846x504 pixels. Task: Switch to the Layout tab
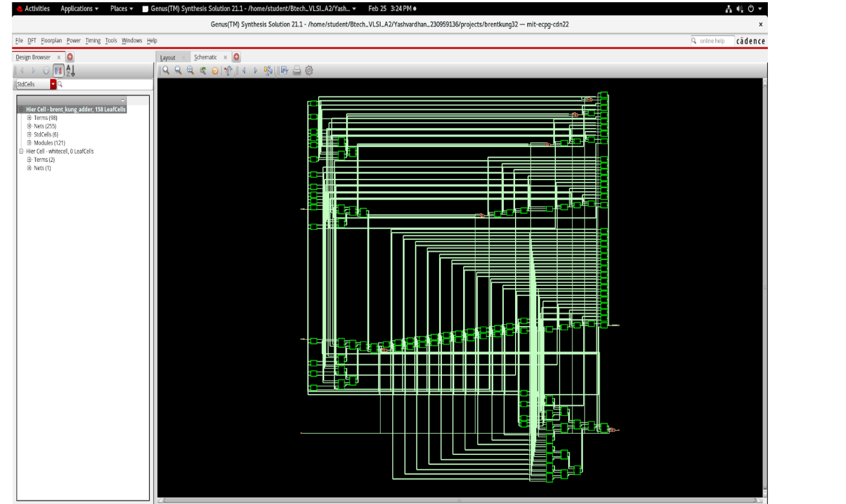(167, 57)
